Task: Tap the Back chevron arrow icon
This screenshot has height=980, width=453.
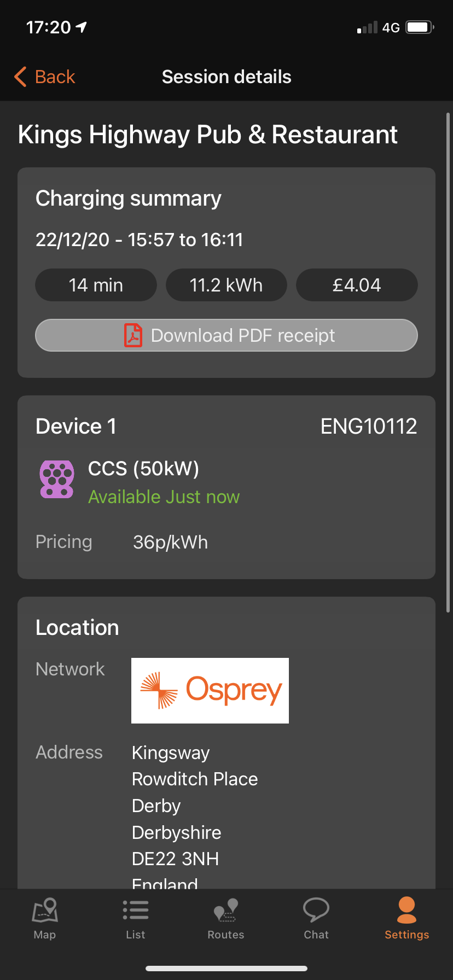Action: pos(20,77)
